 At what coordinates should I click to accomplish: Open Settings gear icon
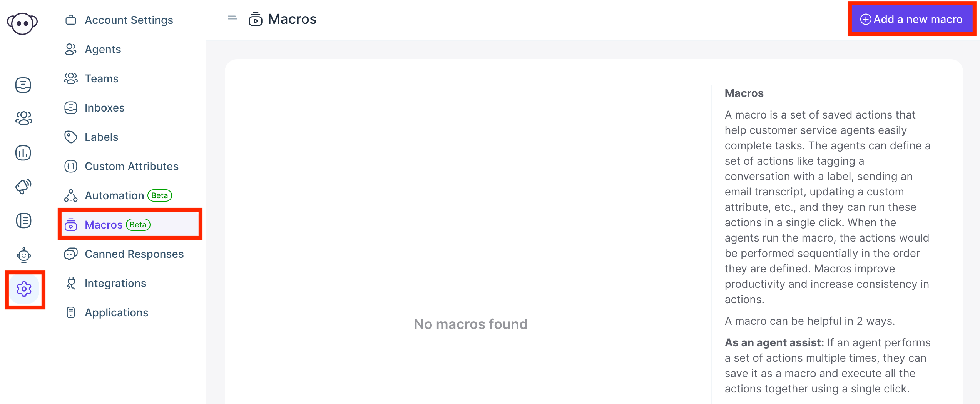pyautogui.click(x=24, y=289)
